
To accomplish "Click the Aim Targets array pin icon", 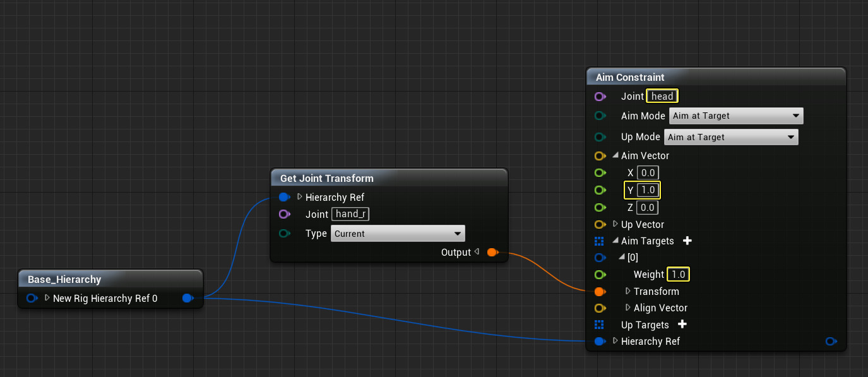I will (x=600, y=241).
